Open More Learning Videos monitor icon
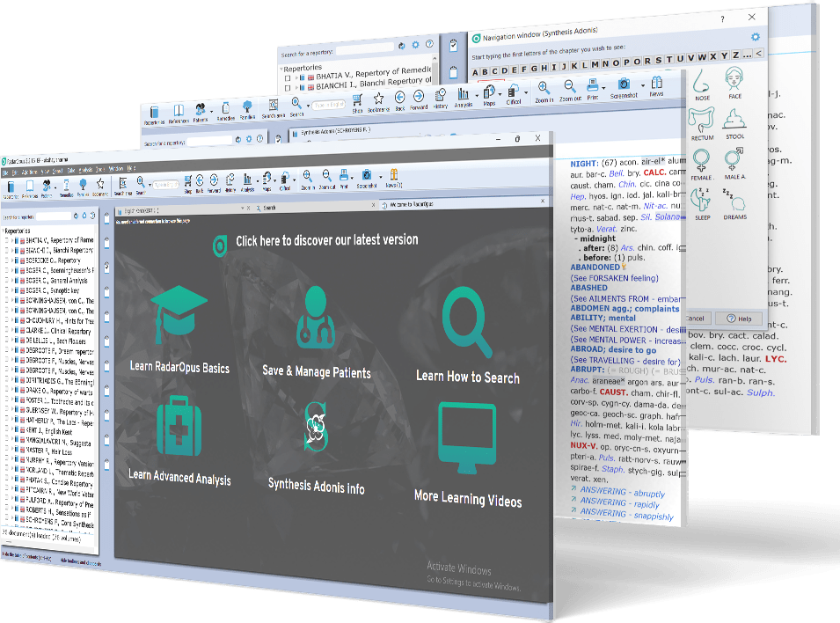 pos(467,438)
